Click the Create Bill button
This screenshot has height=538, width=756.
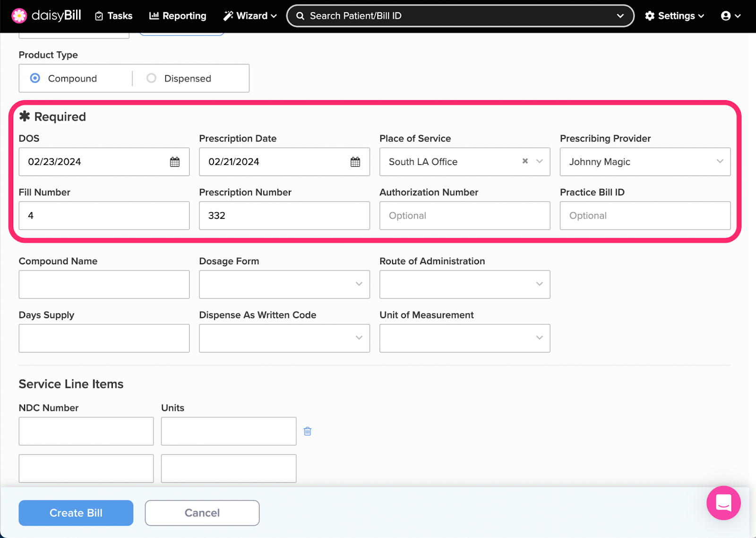tap(76, 513)
